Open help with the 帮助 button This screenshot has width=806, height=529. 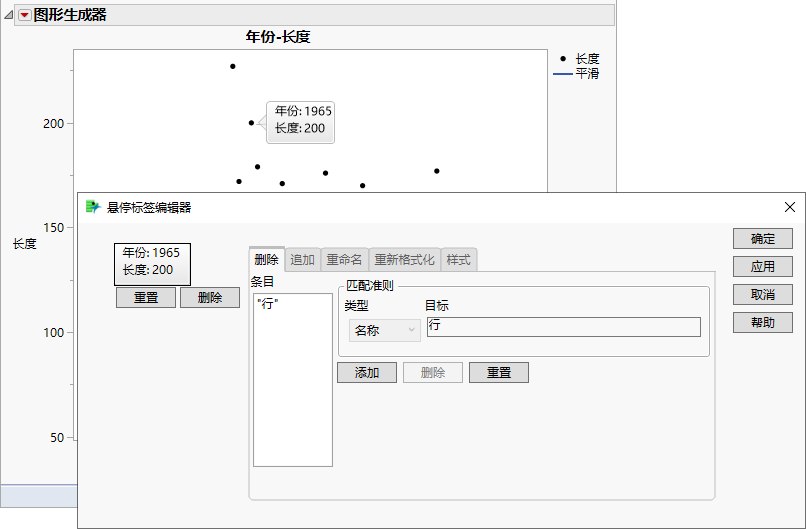click(763, 322)
